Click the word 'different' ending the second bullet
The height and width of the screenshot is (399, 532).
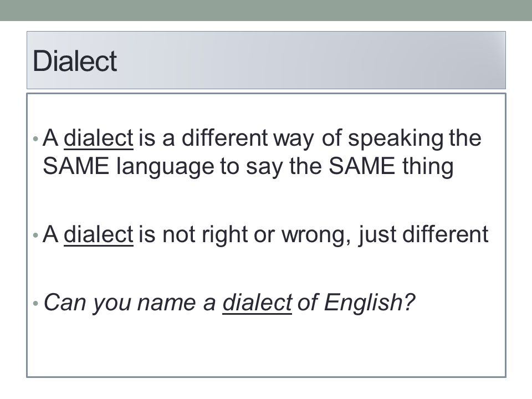pyautogui.click(x=445, y=234)
